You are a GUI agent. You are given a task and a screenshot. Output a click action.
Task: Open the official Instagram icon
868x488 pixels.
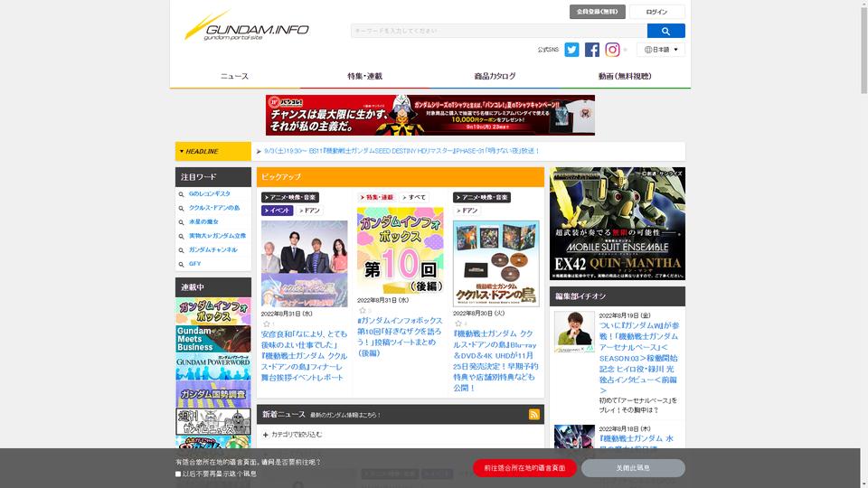point(612,50)
